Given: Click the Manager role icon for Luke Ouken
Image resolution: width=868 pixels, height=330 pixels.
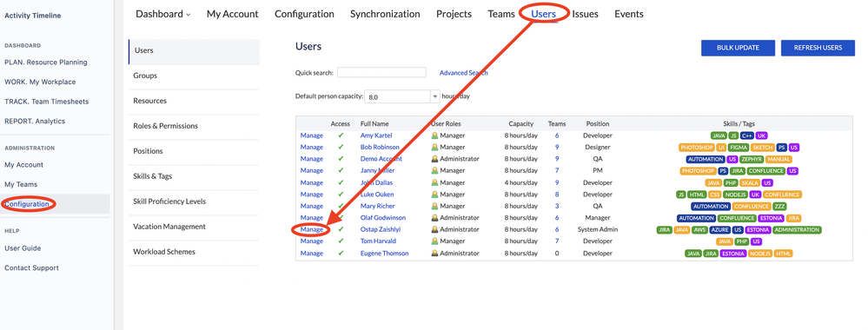Looking at the screenshot, I should click(434, 195).
